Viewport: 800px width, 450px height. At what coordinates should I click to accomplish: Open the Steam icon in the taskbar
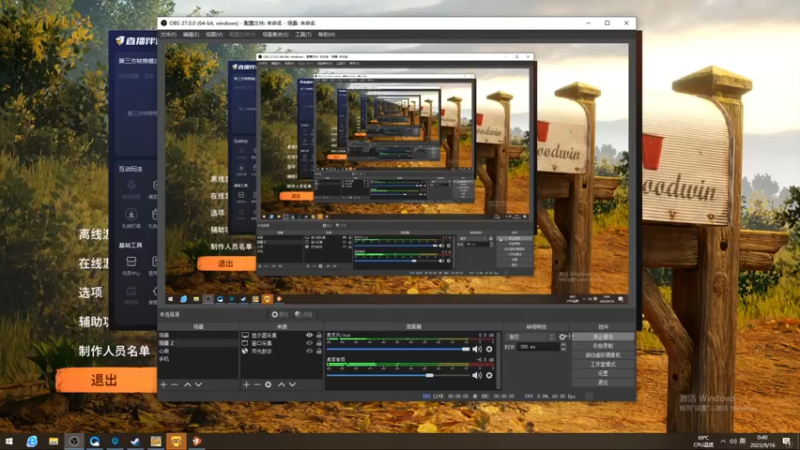(135, 441)
